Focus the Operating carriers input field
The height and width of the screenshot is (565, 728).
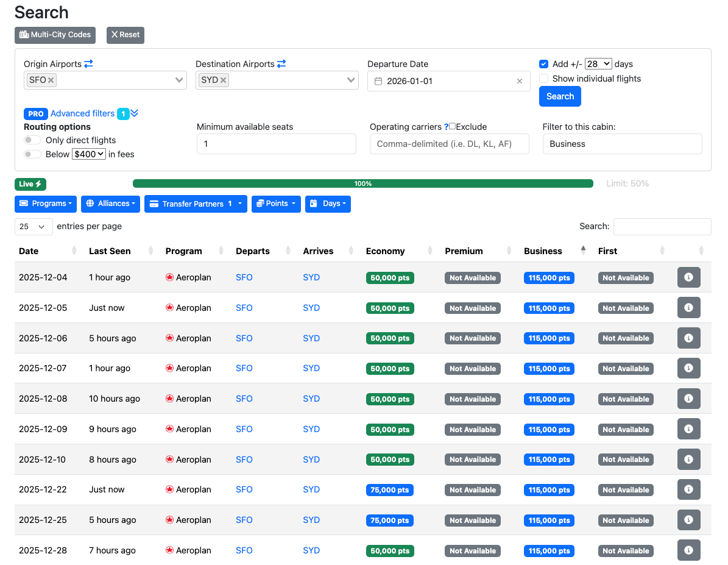[x=450, y=144]
